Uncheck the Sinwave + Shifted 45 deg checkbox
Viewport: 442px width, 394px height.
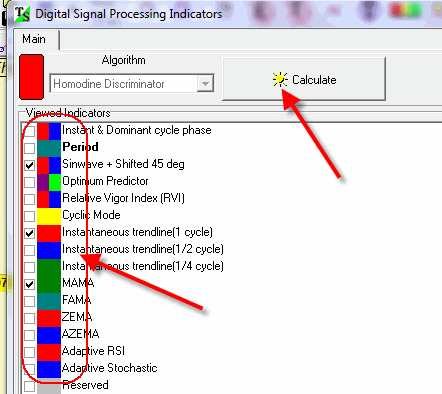point(29,165)
